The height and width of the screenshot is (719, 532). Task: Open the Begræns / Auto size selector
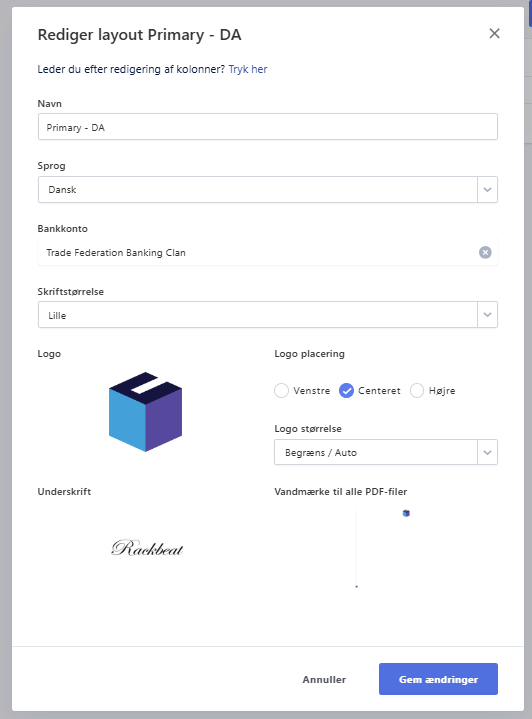[x=386, y=453]
